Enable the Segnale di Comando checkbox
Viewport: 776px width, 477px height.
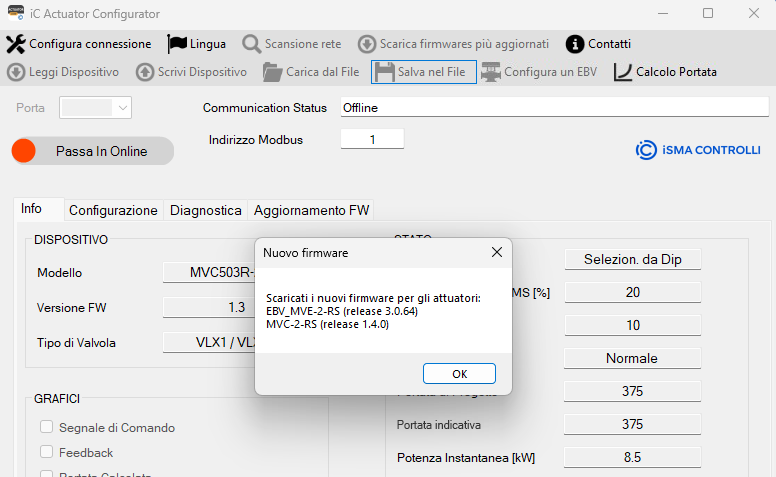[x=47, y=427]
